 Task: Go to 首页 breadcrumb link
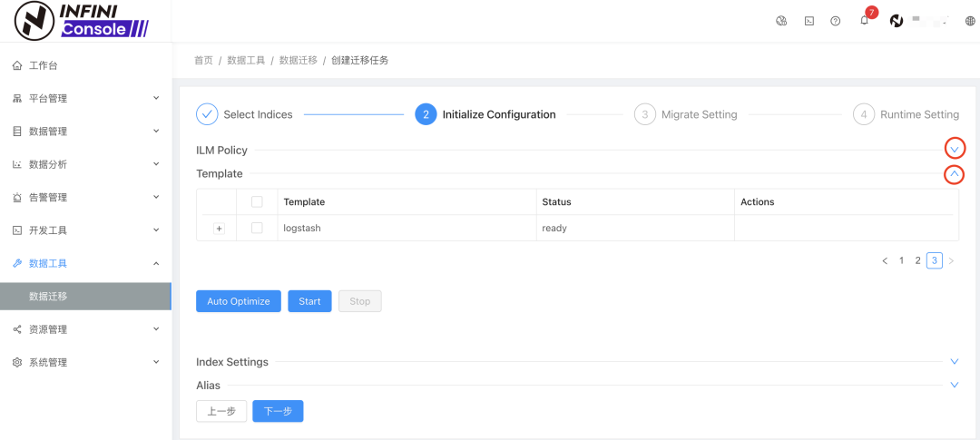click(203, 61)
